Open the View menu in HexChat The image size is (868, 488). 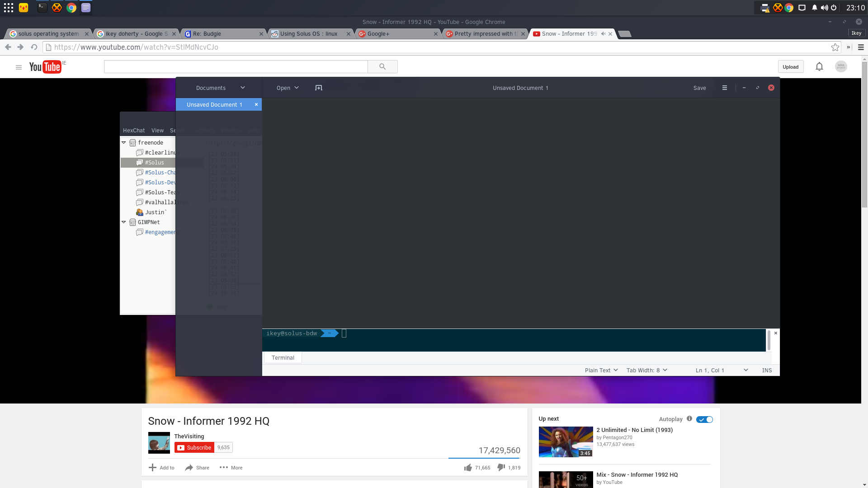pos(157,131)
